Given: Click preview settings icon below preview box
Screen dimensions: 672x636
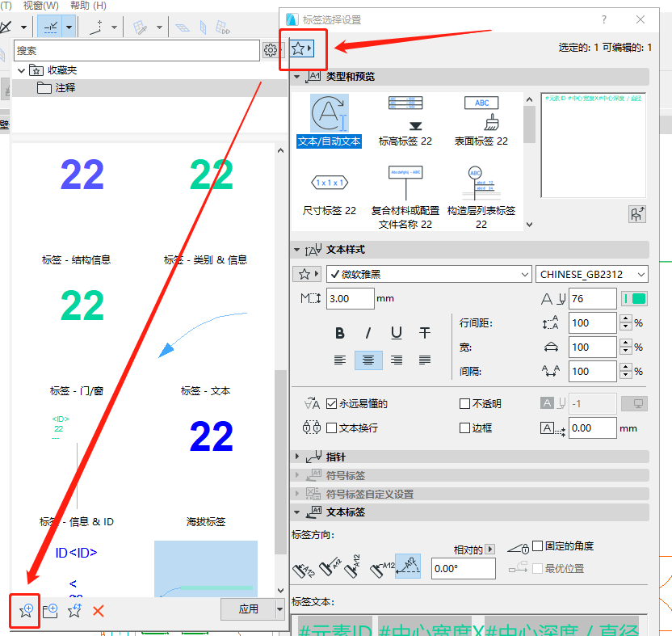Looking at the screenshot, I should point(636,214).
